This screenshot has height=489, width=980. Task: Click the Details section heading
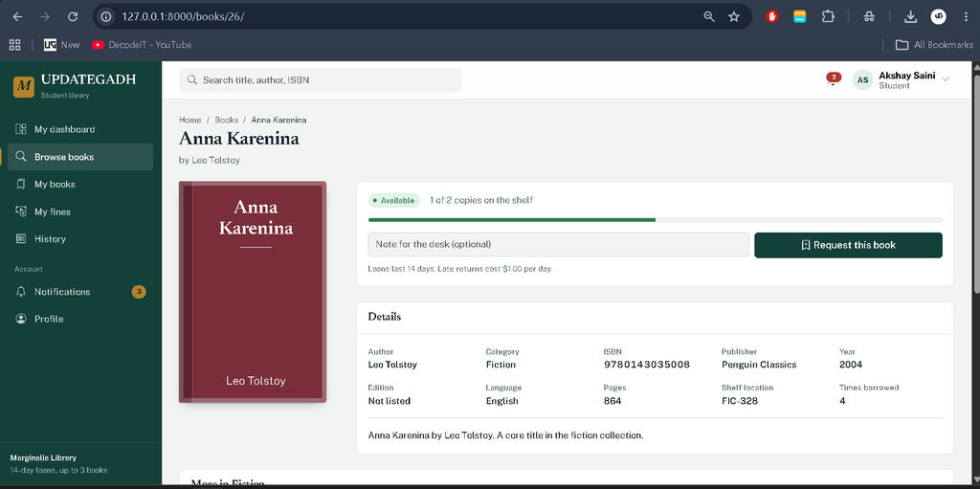[385, 317]
